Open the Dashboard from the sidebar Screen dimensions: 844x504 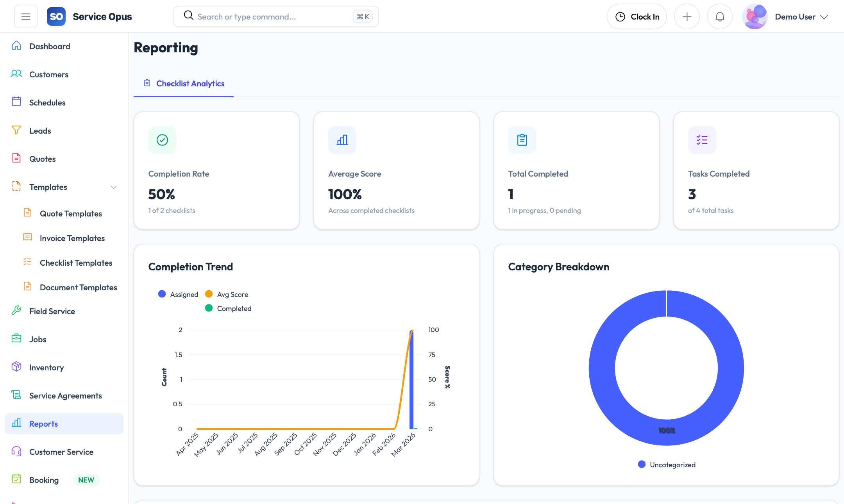16,46
